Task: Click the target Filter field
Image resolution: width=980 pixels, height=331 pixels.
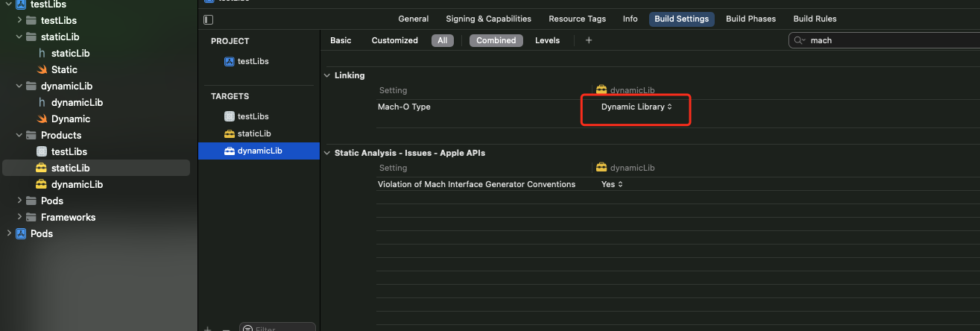Action: coord(278,327)
